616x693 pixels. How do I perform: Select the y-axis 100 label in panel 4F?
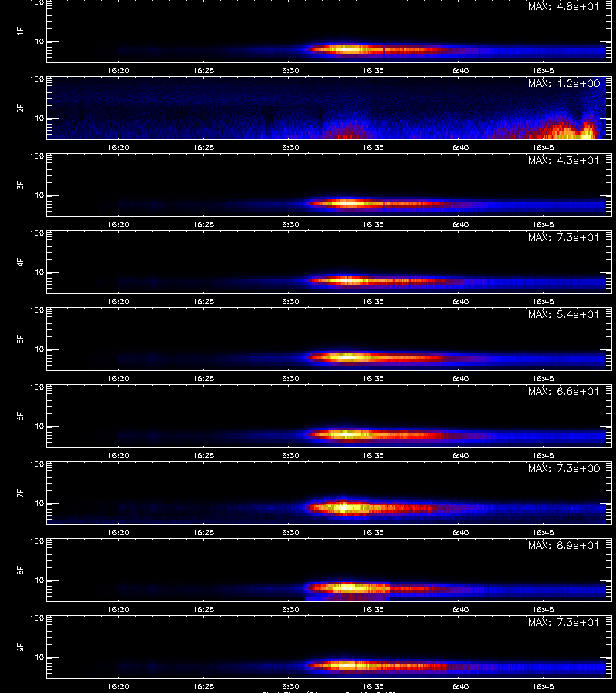point(37,233)
